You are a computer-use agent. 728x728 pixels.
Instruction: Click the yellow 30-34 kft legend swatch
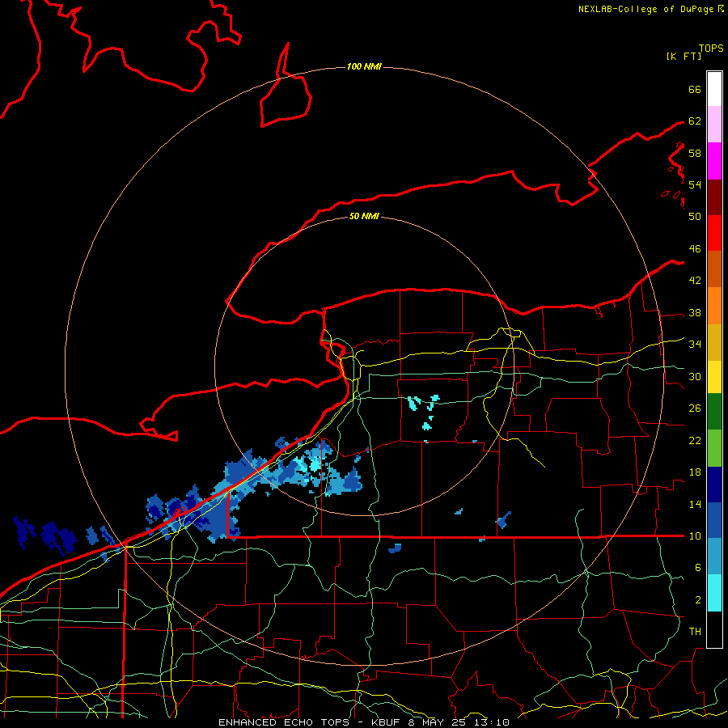714,377
